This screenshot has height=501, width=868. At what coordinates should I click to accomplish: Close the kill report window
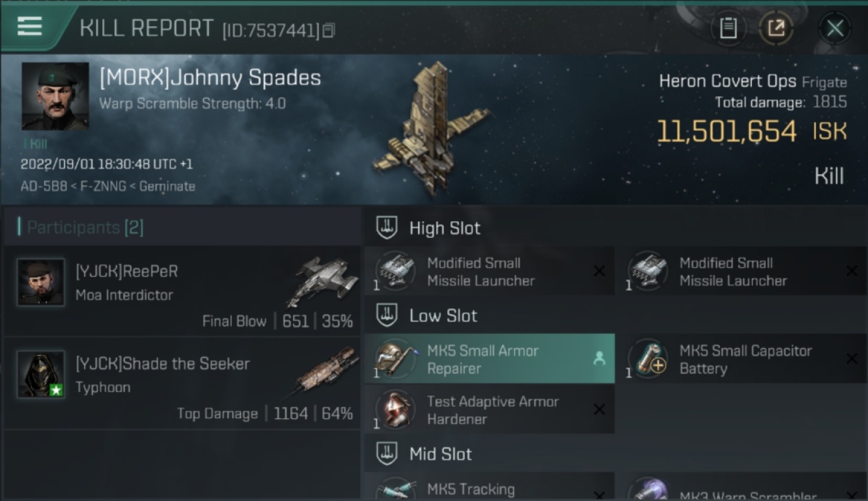tap(835, 28)
